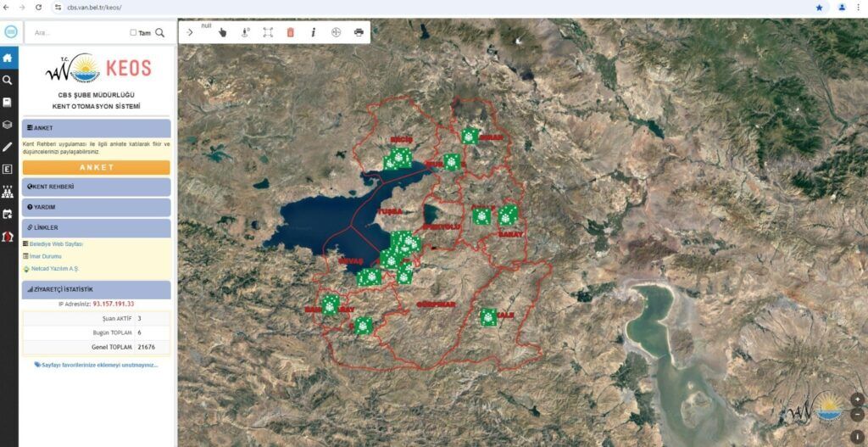868x447 pixels.
Task: Toggle the Tam checkbox
Action: 133,33
